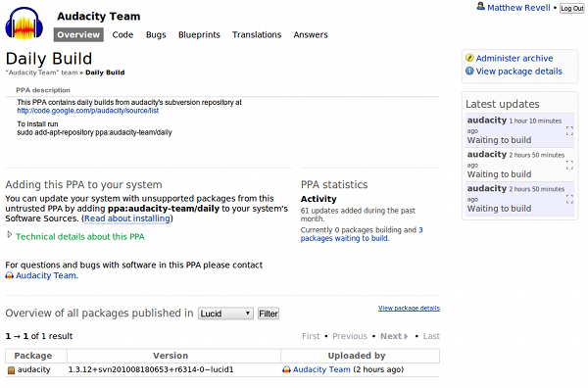This screenshot has height=388, width=588.
Task: Switch to the Code tab
Action: coord(122,35)
